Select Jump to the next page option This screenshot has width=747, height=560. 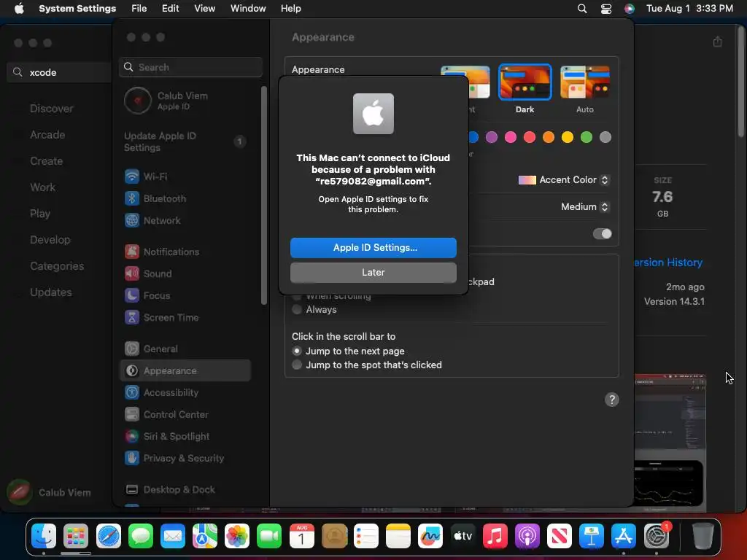pyautogui.click(x=297, y=351)
